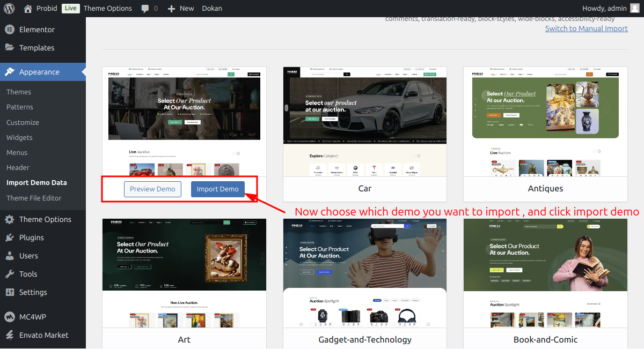Click the MC4WP sidebar icon
Screen dimensions: 644x349
point(10,317)
